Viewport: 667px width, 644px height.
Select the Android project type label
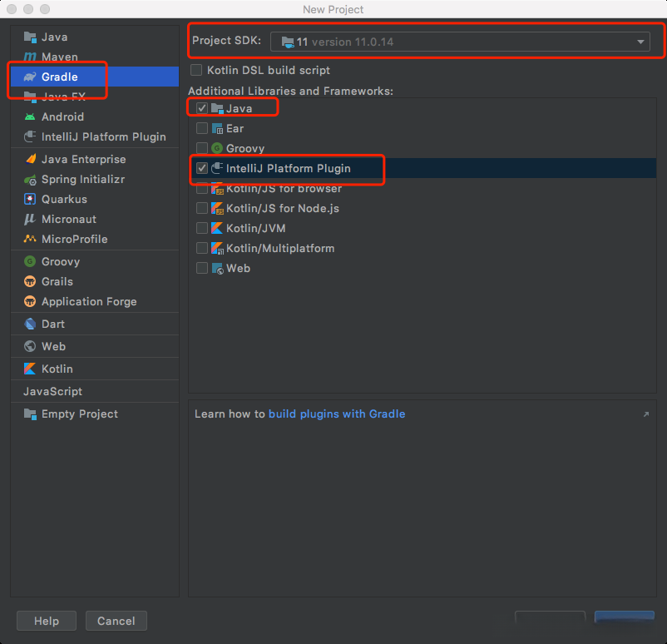62,116
